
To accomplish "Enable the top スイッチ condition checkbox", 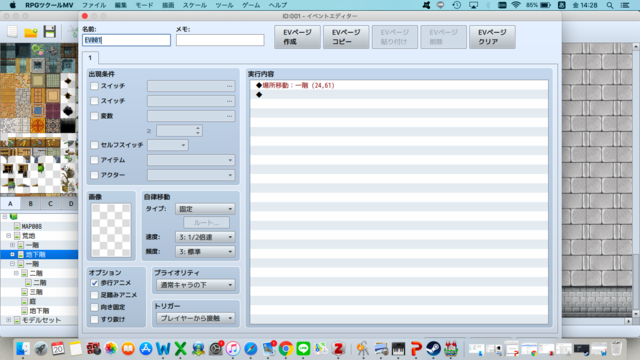I will click(94, 86).
